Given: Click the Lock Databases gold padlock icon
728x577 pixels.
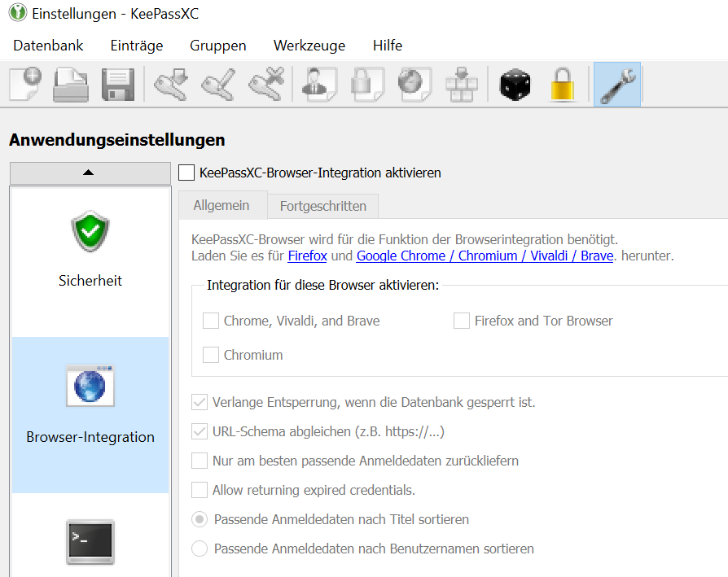Looking at the screenshot, I should 562,84.
